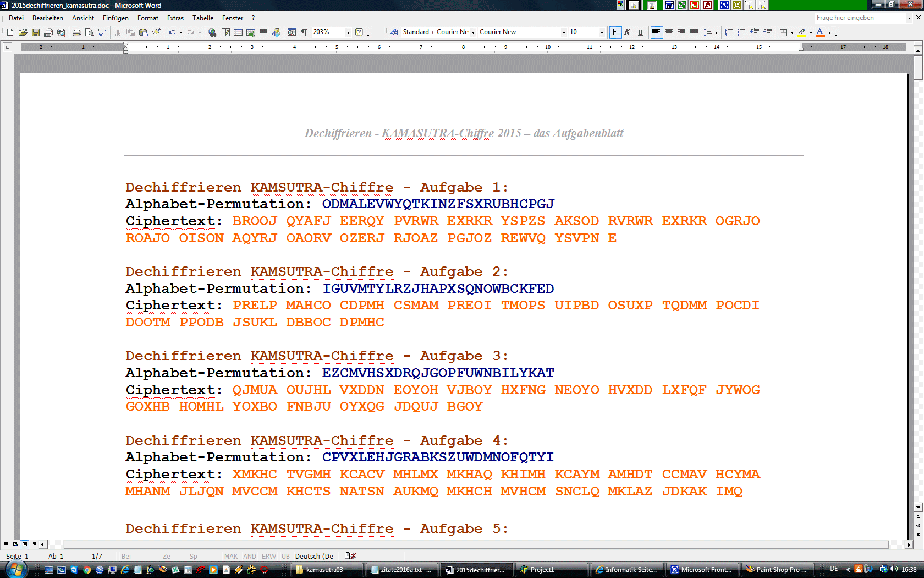Open the Bearbeiten menu
Image resolution: width=924 pixels, height=578 pixels.
coord(48,18)
